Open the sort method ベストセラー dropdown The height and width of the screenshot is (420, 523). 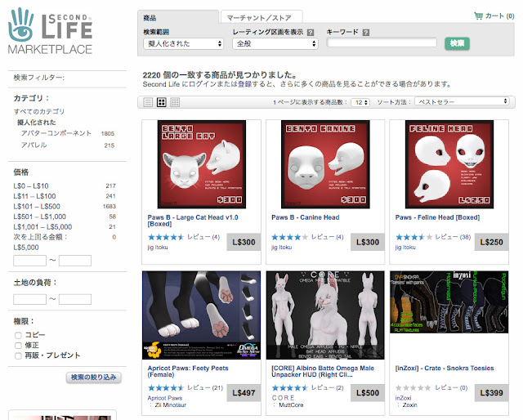point(463,101)
